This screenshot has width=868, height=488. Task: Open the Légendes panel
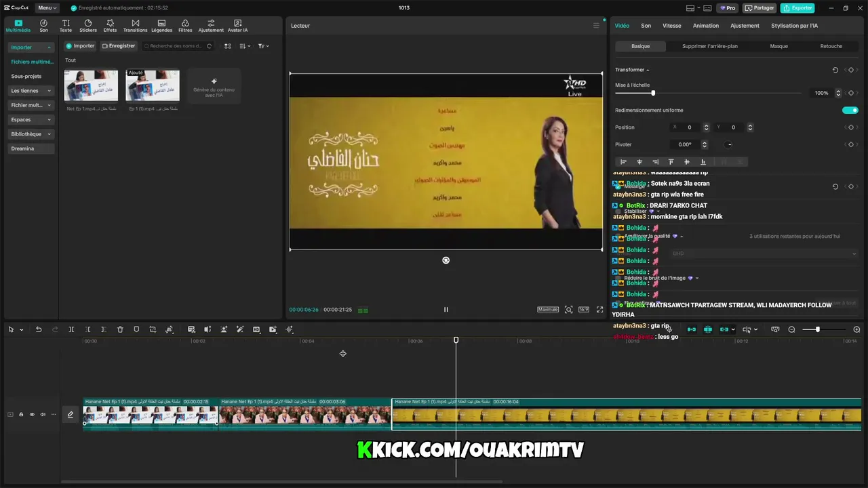point(161,26)
